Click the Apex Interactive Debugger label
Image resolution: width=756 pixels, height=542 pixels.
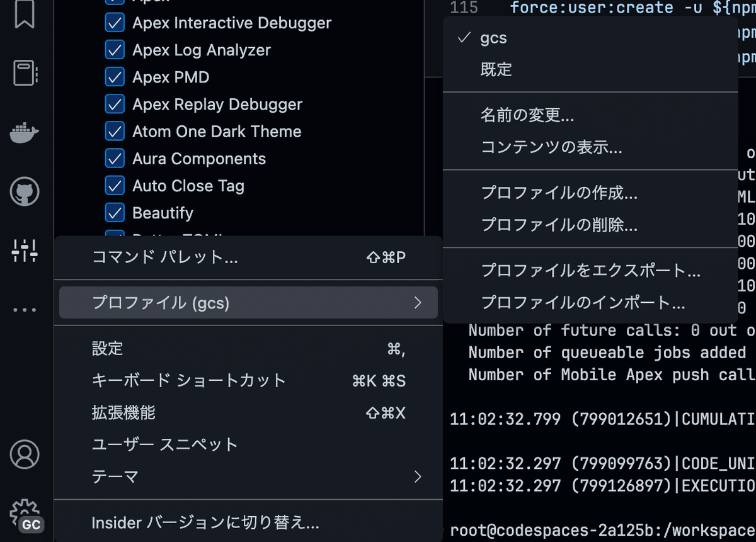(232, 23)
